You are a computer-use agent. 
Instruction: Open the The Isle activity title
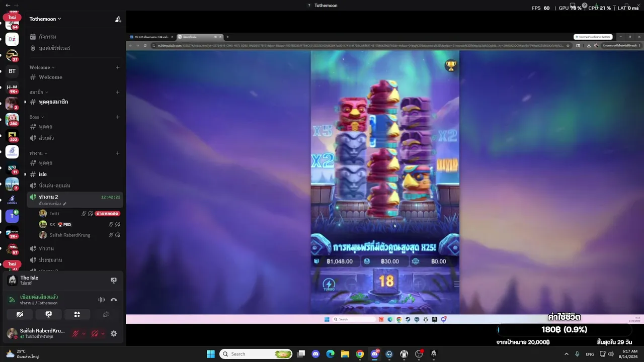29,278
